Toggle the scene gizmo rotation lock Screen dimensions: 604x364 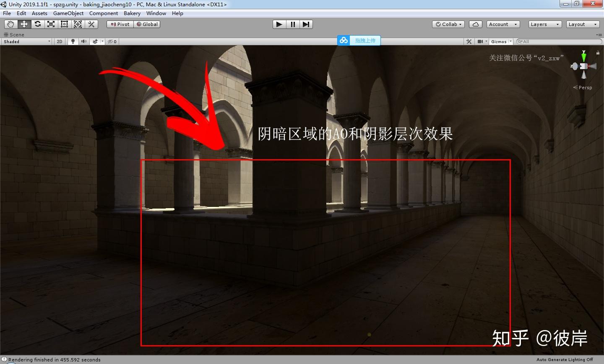598,53
